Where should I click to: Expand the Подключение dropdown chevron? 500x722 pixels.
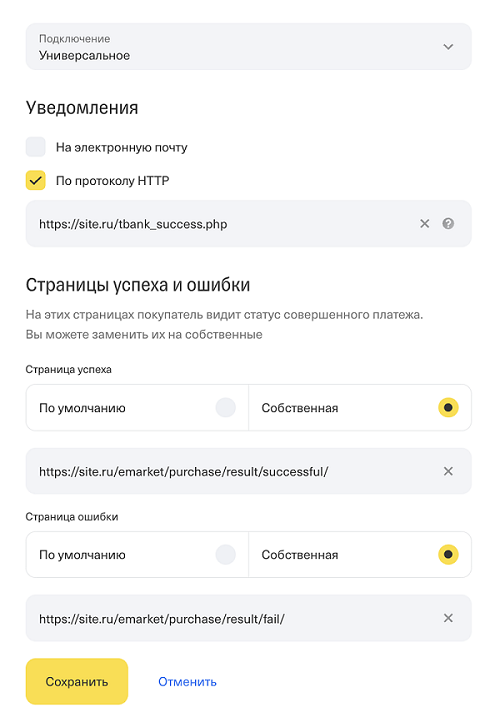(448, 47)
